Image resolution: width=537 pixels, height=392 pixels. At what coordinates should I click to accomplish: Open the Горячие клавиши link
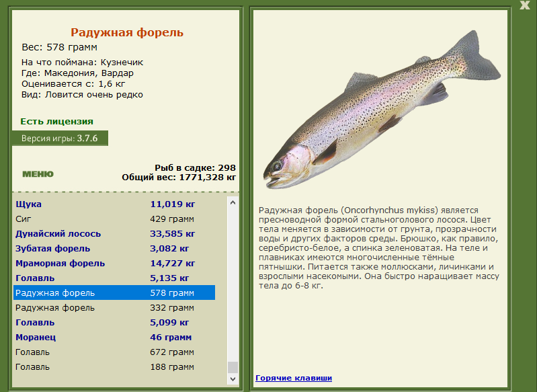point(294,378)
